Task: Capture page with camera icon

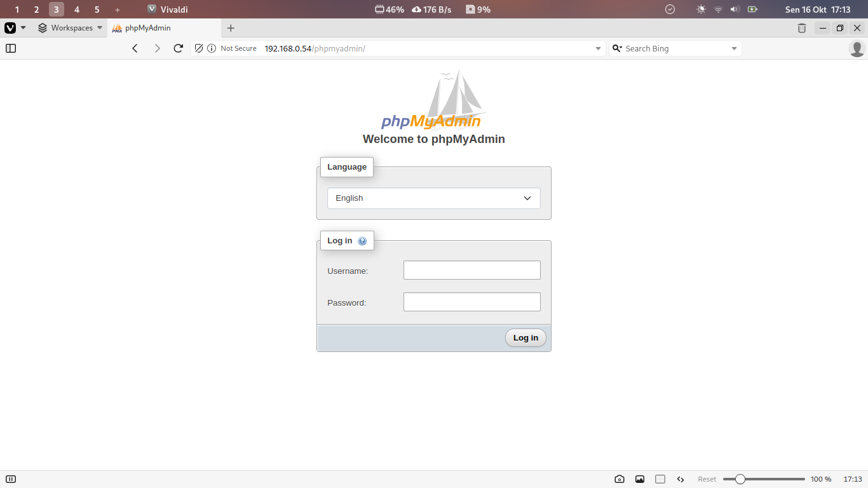Action: [x=620, y=479]
